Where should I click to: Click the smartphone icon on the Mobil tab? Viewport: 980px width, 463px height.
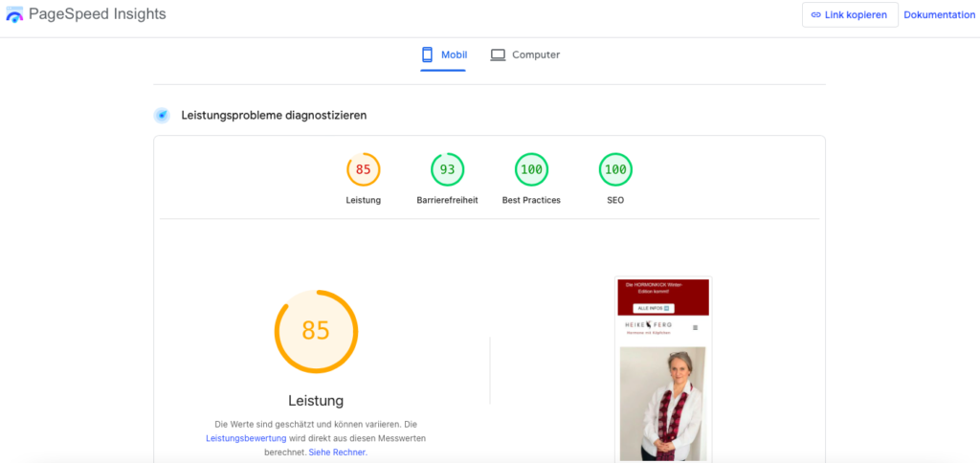tap(427, 55)
